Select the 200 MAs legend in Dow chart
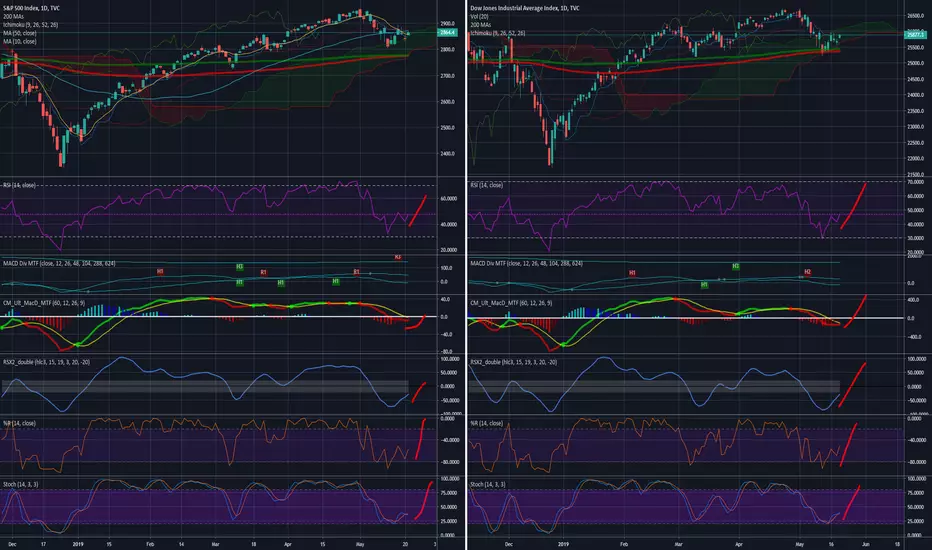Viewport: 932px width, 550px height. 480,25
